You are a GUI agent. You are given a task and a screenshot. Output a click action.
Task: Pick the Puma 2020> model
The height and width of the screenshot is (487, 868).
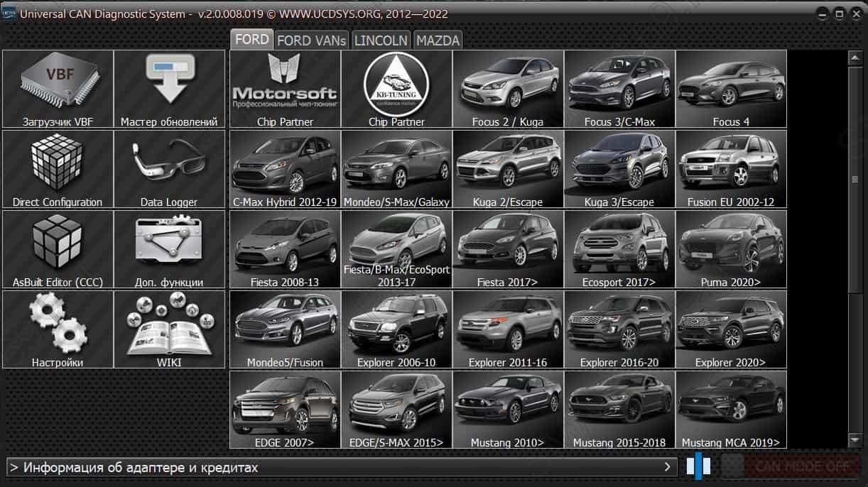click(x=731, y=249)
